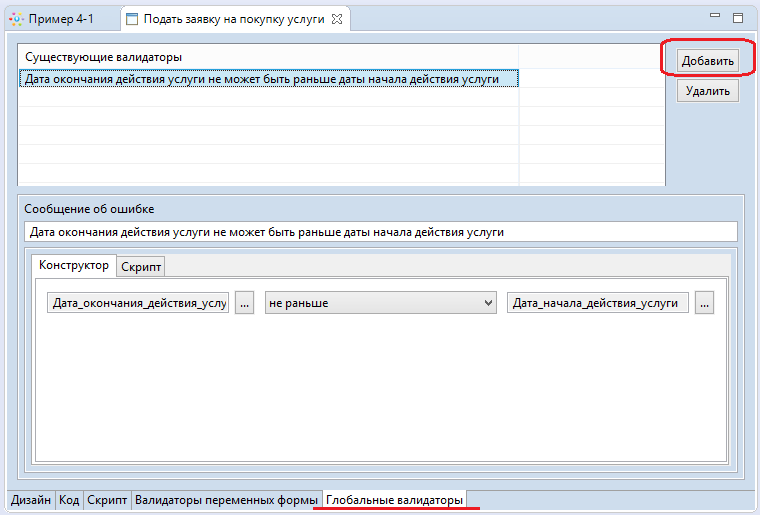760x515 pixels.
Task: Open the Код bottom tab
Action: click(69, 499)
